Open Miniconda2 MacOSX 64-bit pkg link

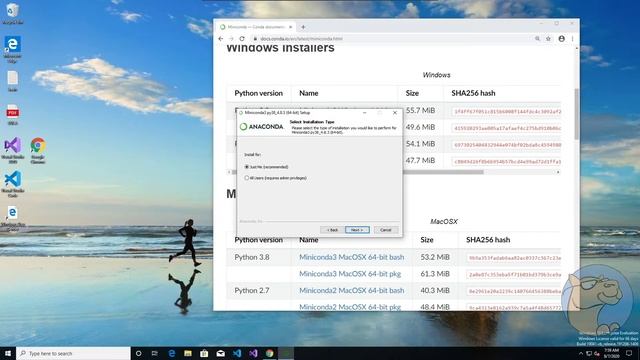point(350,307)
